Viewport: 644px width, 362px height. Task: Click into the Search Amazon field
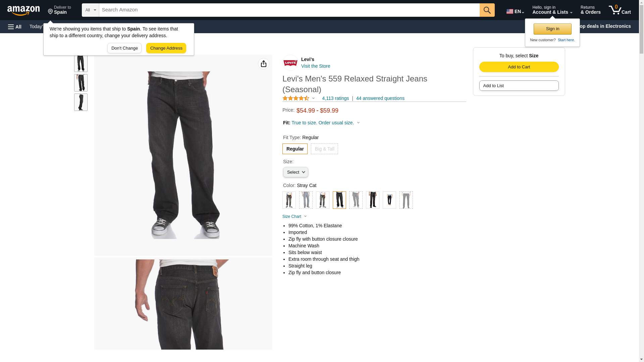(289, 10)
